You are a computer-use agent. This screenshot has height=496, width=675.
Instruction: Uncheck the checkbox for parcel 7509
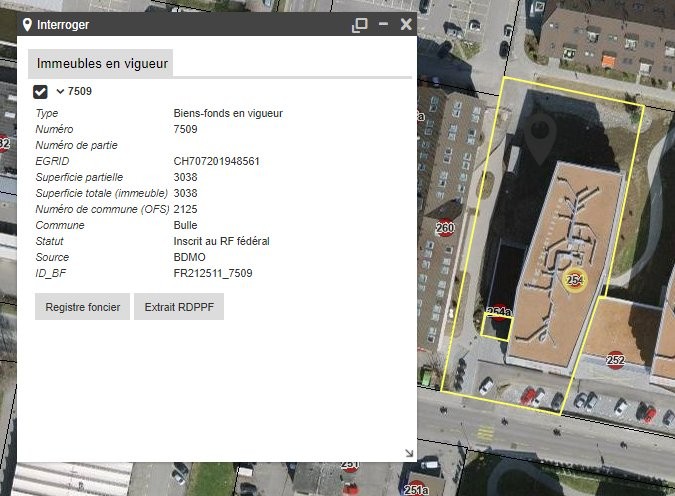coord(41,92)
